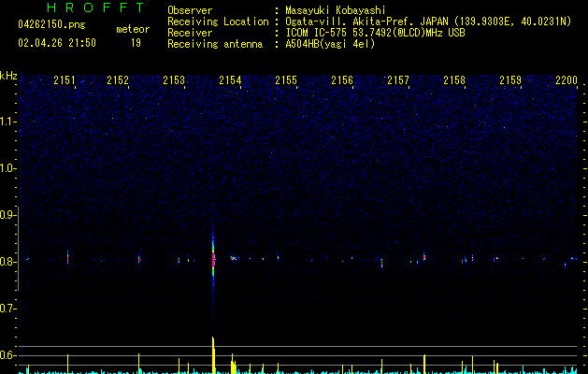
Task: Click the 1.0 frequency axis label
Action: click(x=7, y=168)
